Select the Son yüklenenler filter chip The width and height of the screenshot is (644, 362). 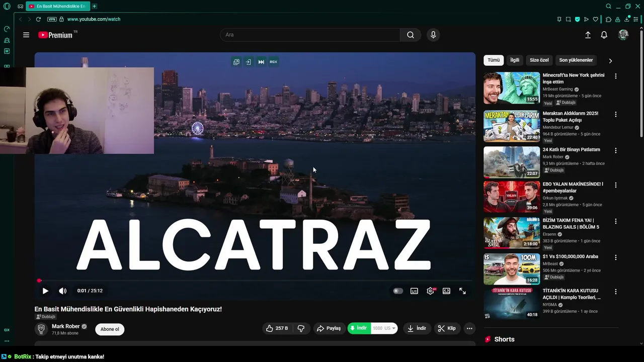click(x=576, y=60)
